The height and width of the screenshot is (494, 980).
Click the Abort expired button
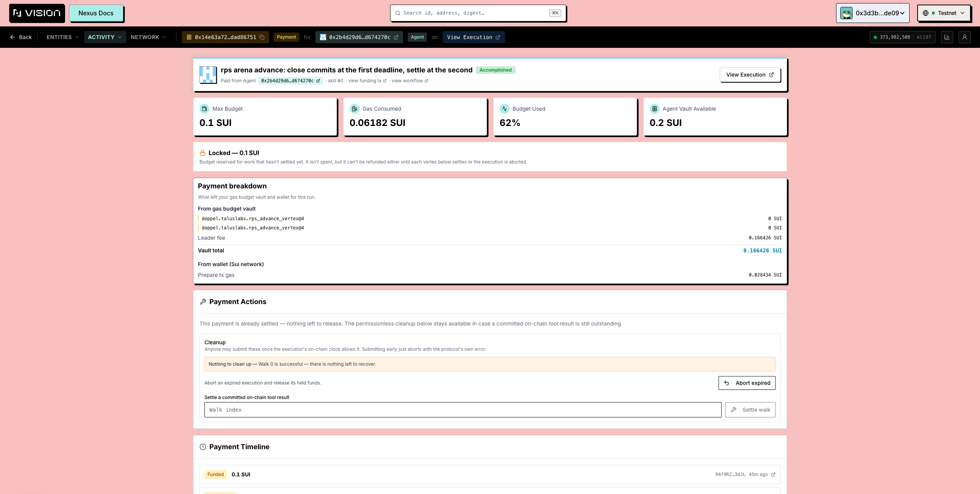(x=747, y=383)
